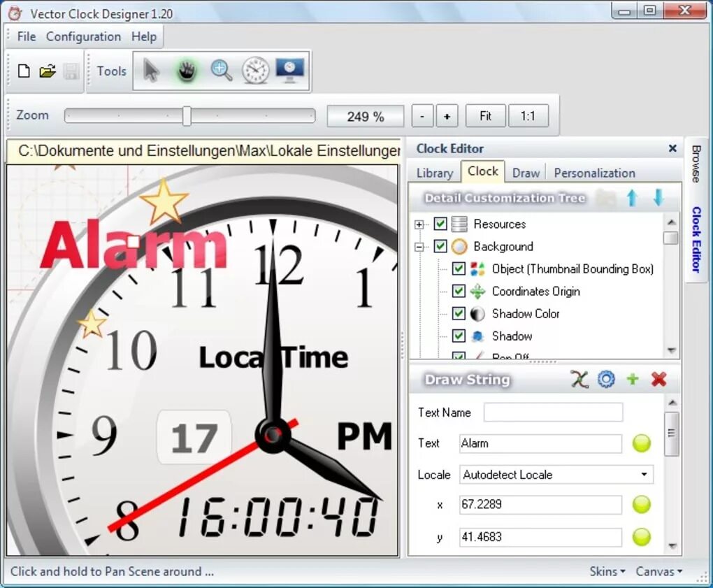The image size is (713, 588).
Task: Select the Clock tab
Action: [483, 171]
